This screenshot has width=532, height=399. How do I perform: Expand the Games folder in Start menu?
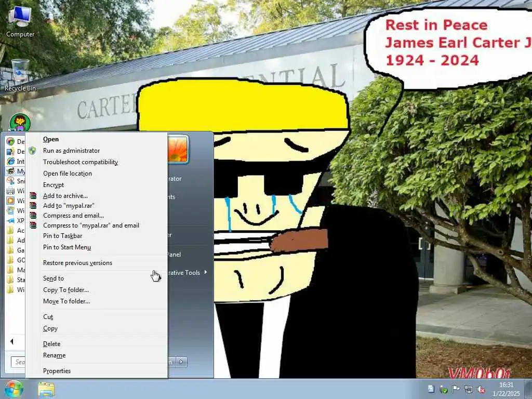[x=16, y=250]
